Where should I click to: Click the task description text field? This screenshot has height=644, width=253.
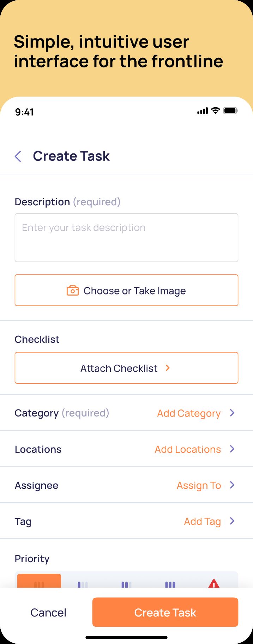(126, 237)
